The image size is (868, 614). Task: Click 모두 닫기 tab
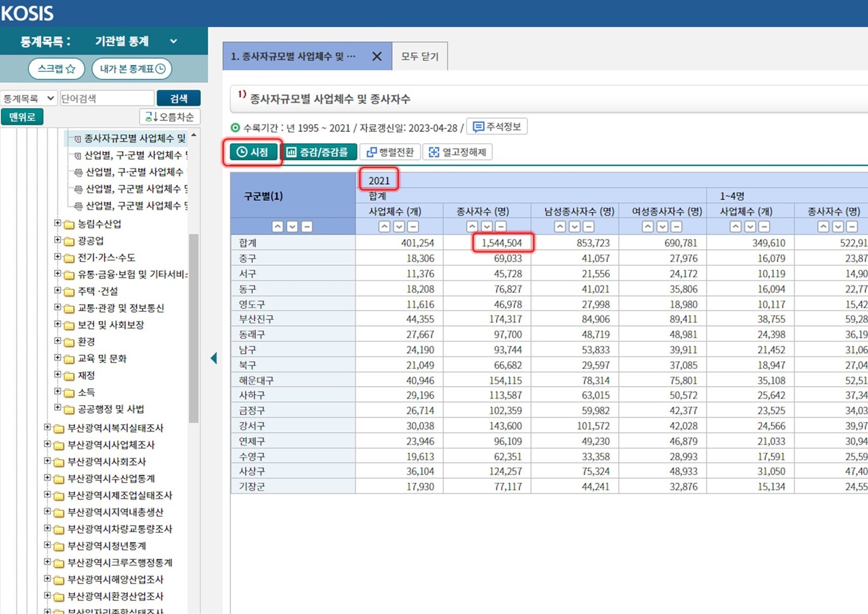420,56
